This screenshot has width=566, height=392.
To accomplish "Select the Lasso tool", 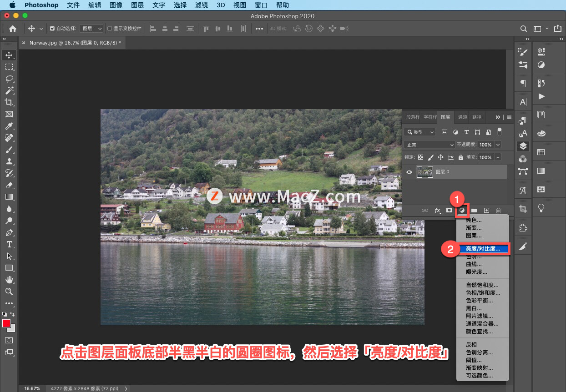I will pos(9,79).
